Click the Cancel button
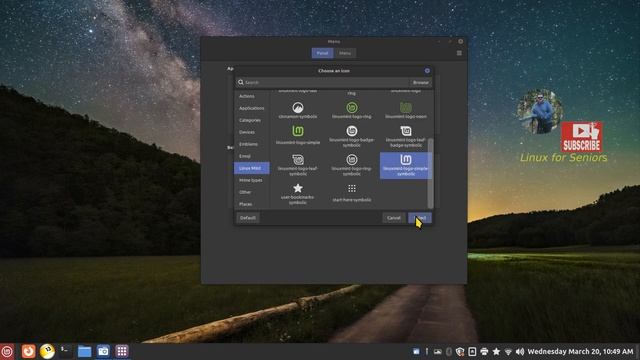The image size is (640, 360). coord(393,218)
